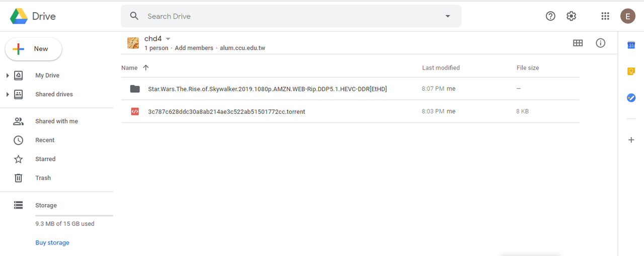Click the Buy storage link
The height and width of the screenshot is (256, 644).
(x=52, y=243)
